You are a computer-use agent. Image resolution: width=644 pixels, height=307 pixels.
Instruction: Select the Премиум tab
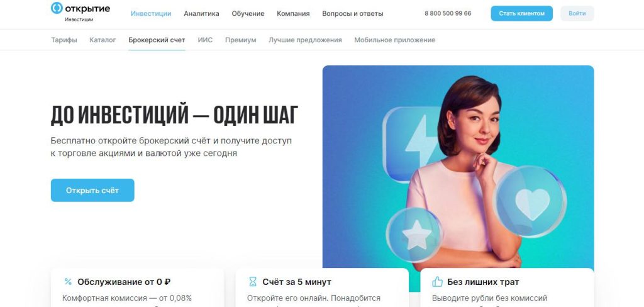[x=241, y=40]
